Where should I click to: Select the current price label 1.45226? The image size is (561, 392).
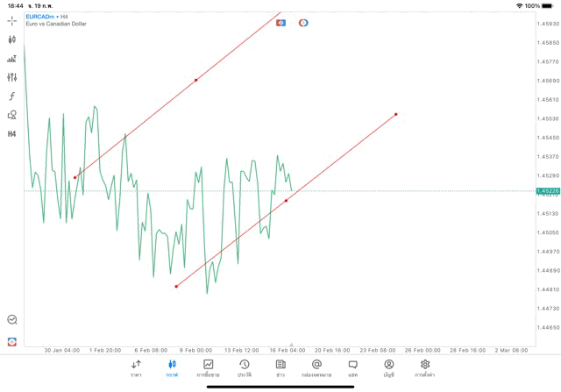point(548,190)
